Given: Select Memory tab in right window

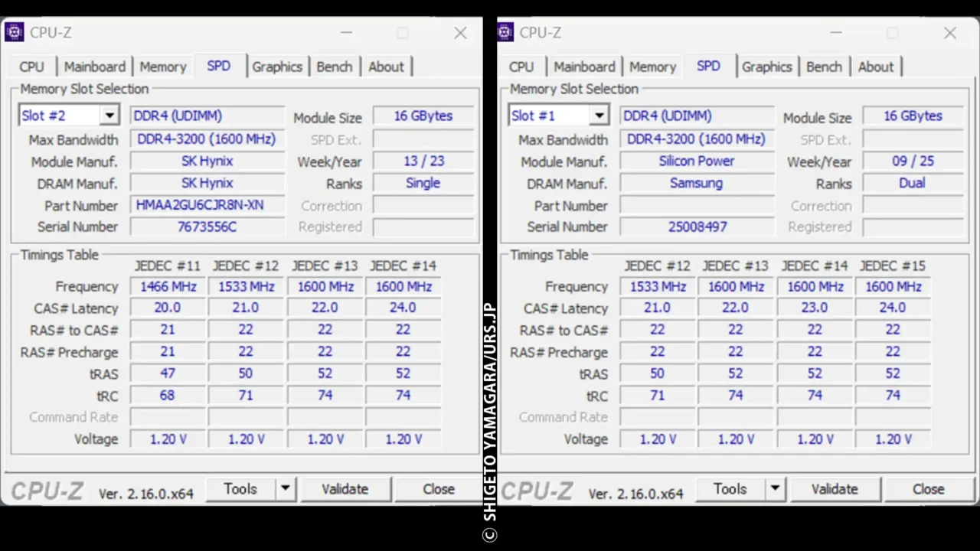Looking at the screenshot, I should 652,67.
